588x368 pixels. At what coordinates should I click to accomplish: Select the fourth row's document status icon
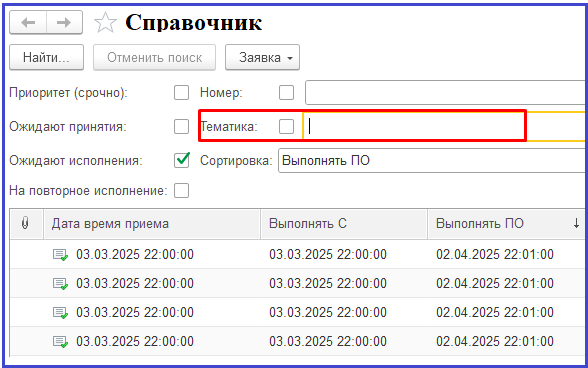tap(60, 342)
